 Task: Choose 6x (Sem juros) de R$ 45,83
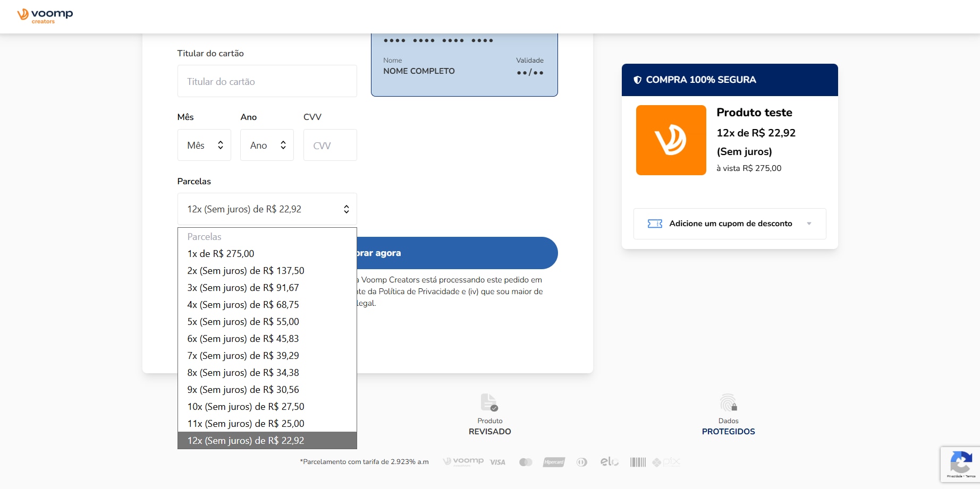(243, 339)
